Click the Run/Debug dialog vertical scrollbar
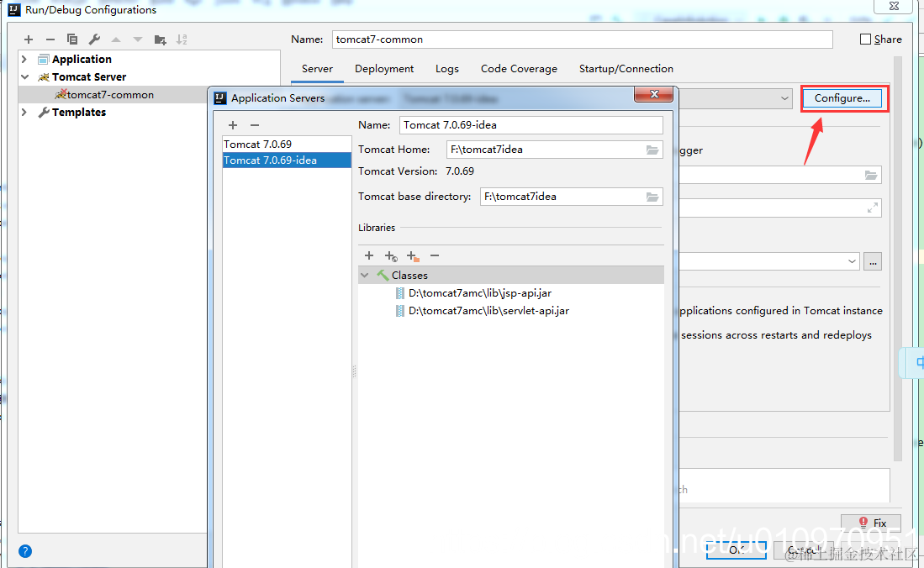This screenshot has width=924, height=568. tap(898, 260)
